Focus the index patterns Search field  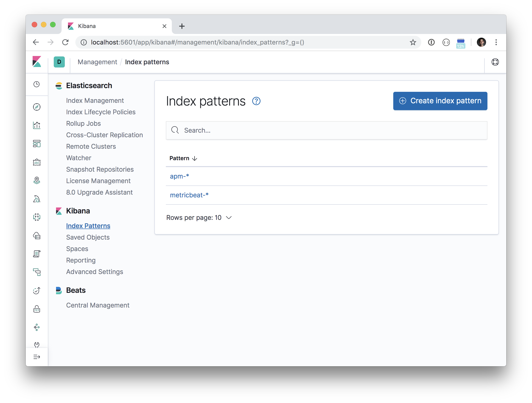pyautogui.click(x=326, y=130)
